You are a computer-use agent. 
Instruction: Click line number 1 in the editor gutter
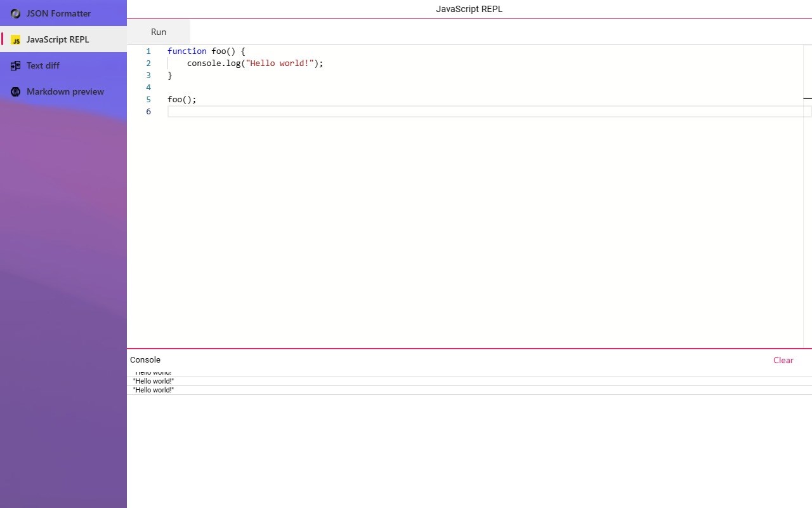click(x=148, y=51)
